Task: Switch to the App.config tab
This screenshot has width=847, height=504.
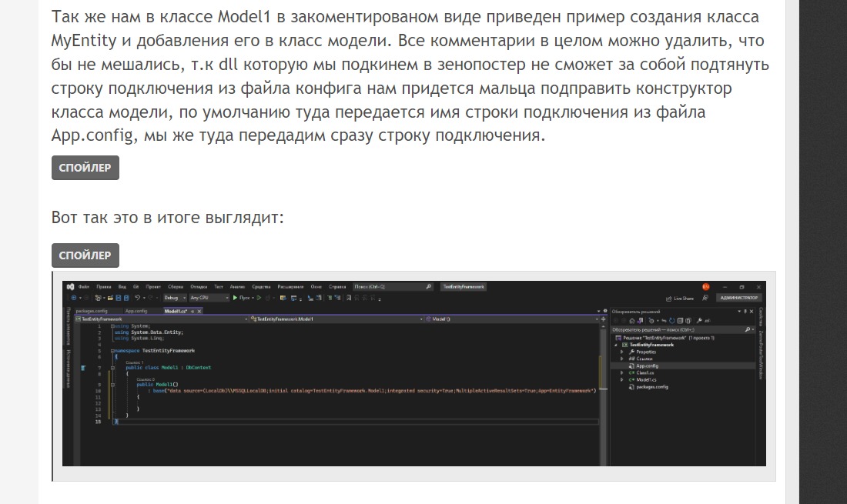Action: 135,311
